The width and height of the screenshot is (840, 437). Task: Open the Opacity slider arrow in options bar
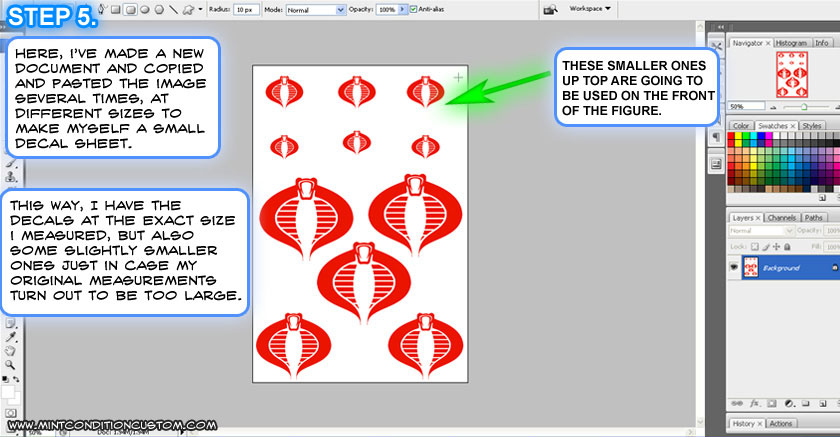click(x=403, y=10)
